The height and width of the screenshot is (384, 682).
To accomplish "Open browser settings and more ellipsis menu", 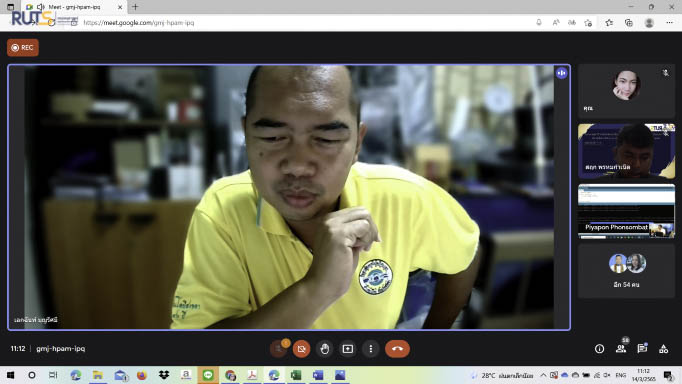I will pyautogui.click(x=669, y=23).
